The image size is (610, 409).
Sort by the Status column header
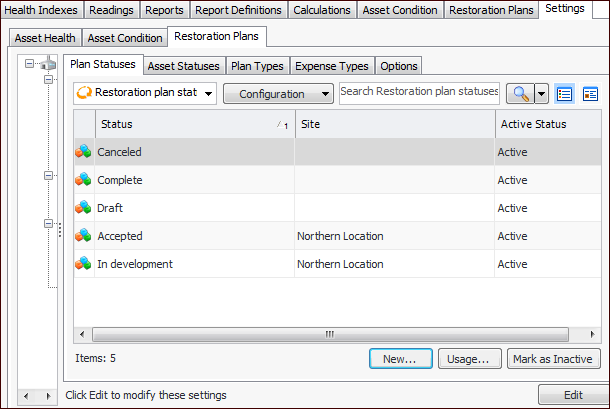click(185, 124)
